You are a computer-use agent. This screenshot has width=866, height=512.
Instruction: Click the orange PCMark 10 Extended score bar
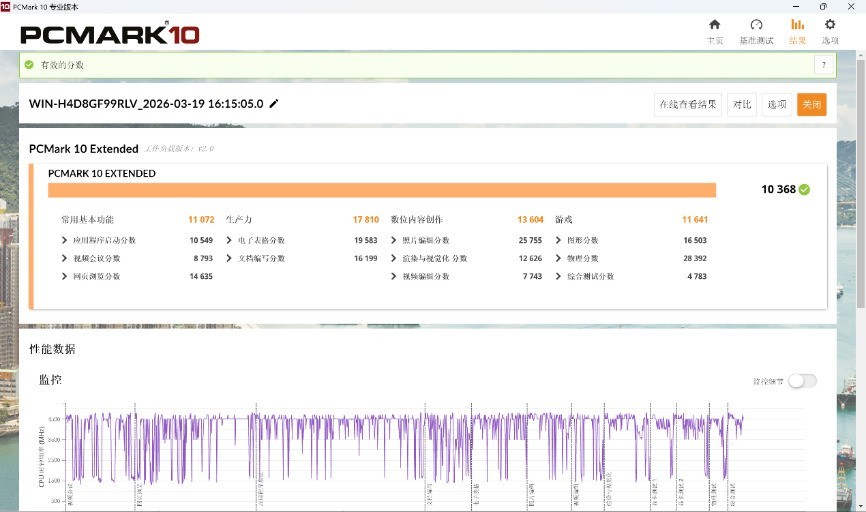382,190
